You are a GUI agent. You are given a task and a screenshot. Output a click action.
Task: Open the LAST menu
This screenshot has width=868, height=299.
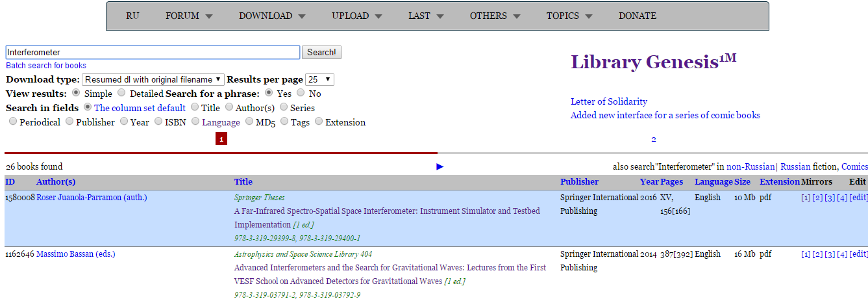click(x=426, y=16)
